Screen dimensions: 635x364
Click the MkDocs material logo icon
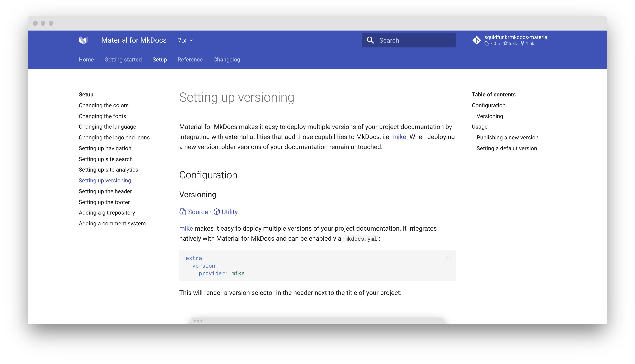(x=84, y=40)
